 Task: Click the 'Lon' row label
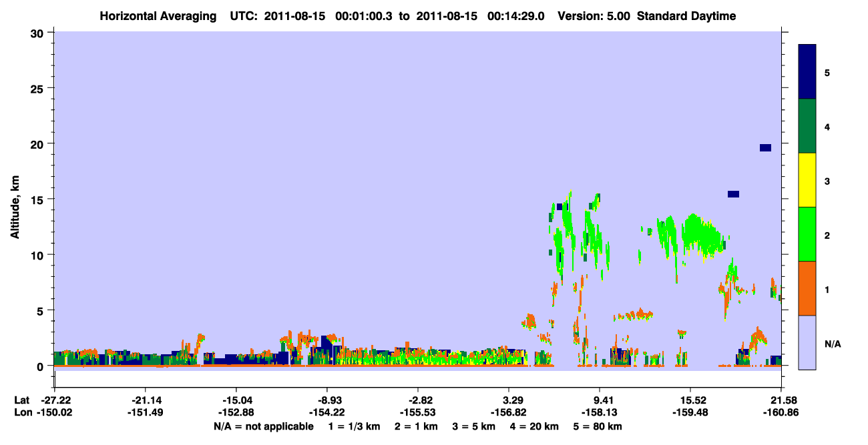22,412
